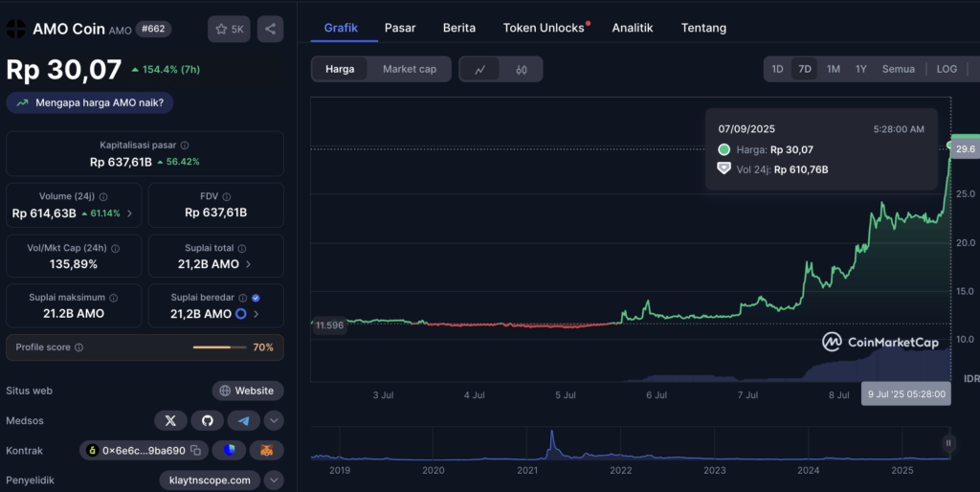Open 'Mengapa harga AMO naik?' explanation

coord(90,102)
